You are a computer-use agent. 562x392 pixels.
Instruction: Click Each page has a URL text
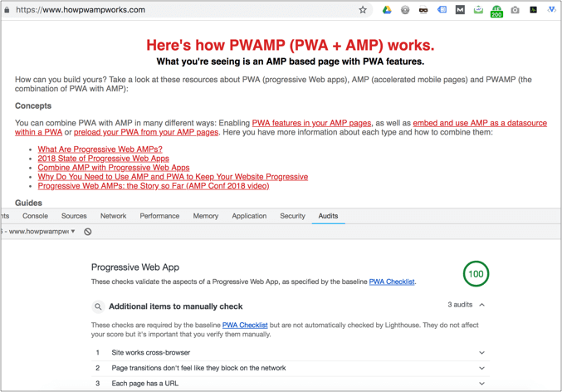point(144,384)
